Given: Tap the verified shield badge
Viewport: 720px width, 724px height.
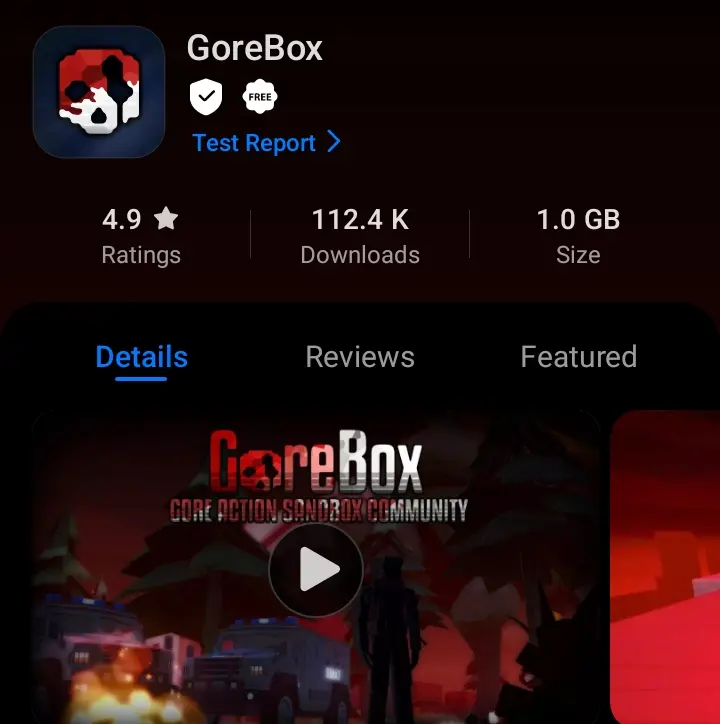Looking at the screenshot, I should pyautogui.click(x=206, y=97).
